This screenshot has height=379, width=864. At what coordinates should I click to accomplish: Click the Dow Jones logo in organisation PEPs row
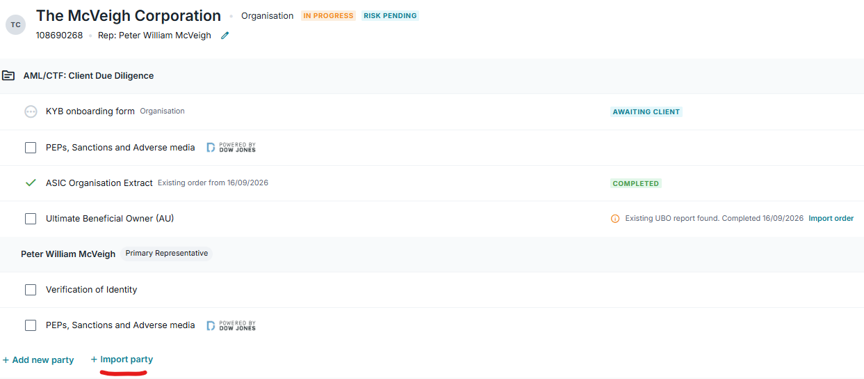[231, 148]
